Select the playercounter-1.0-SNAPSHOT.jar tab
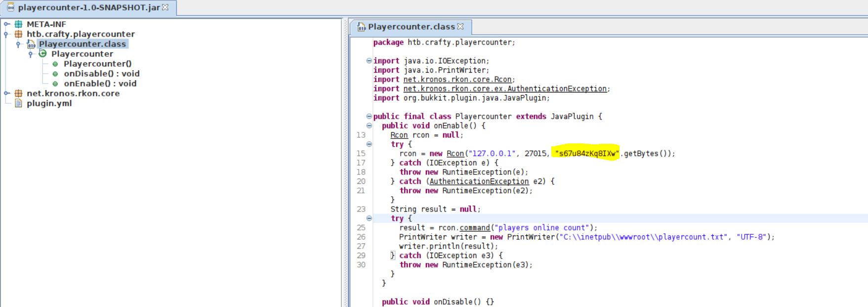 pyautogui.click(x=89, y=7)
